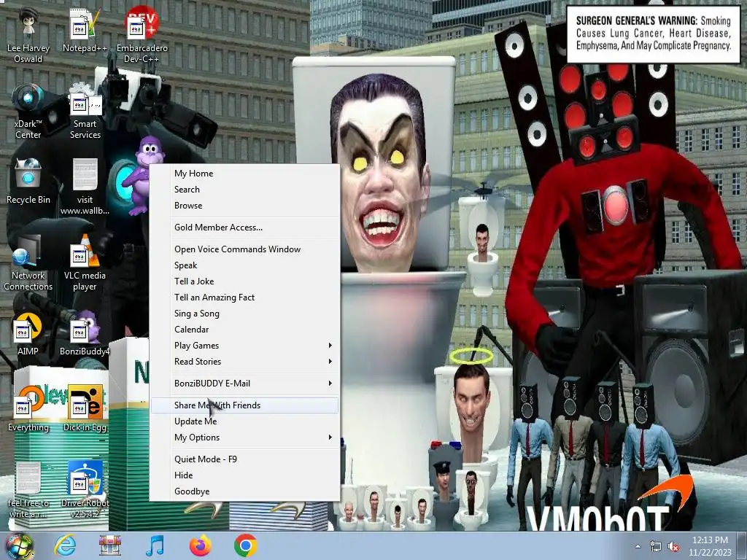Open the Embarcadero Dev-C++ desktop shortcut
The width and height of the screenshot is (747, 560).
point(142,36)
